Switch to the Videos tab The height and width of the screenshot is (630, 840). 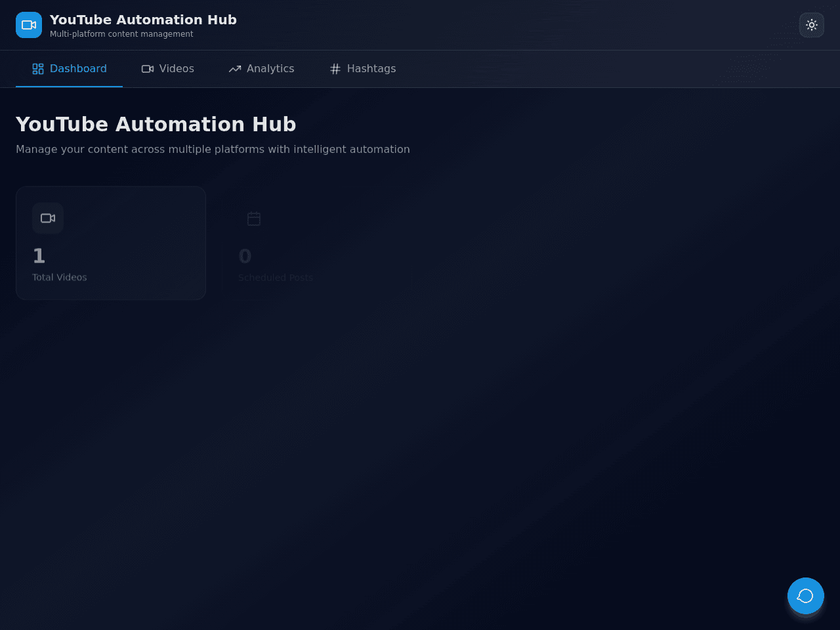click(167, 69)
